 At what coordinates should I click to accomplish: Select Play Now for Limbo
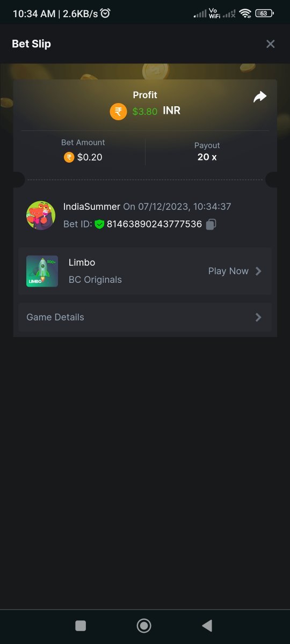tap(228, 271)
